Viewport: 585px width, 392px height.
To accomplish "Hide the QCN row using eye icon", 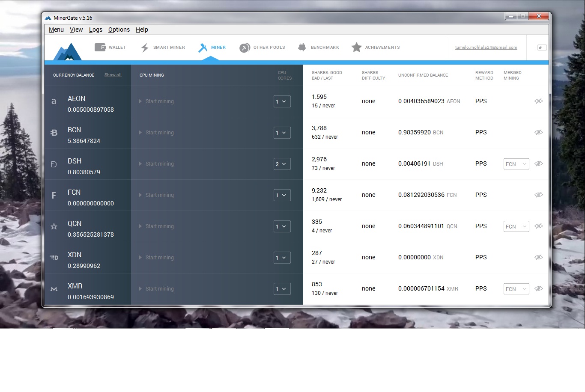I will (x=539, y=226).
